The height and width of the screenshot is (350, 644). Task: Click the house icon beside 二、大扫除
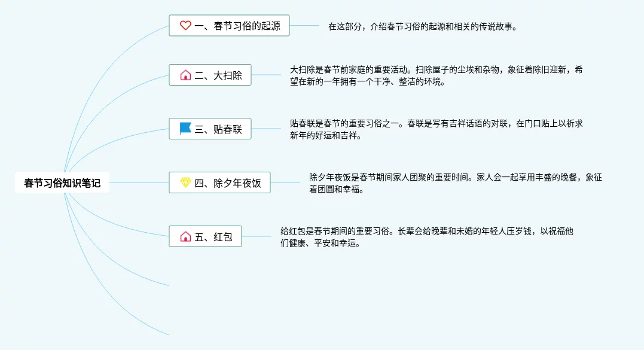click(185, 75)
